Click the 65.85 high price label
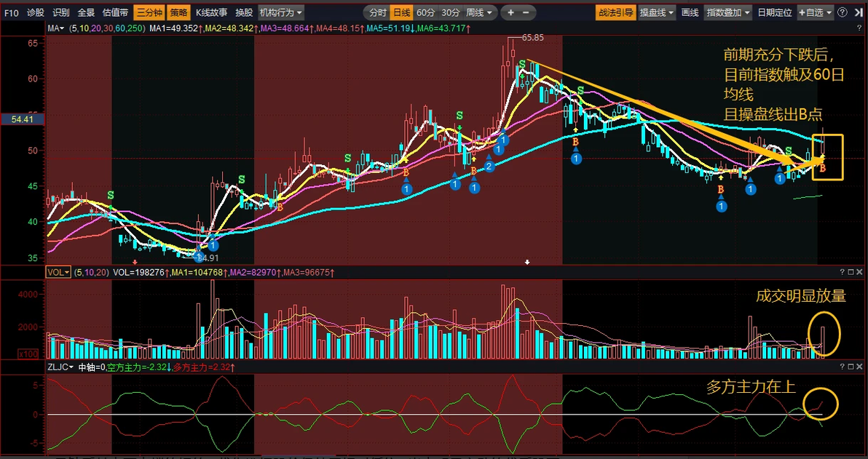The width and height of the screenshot is (868, 459). click(x=532, y=38)
